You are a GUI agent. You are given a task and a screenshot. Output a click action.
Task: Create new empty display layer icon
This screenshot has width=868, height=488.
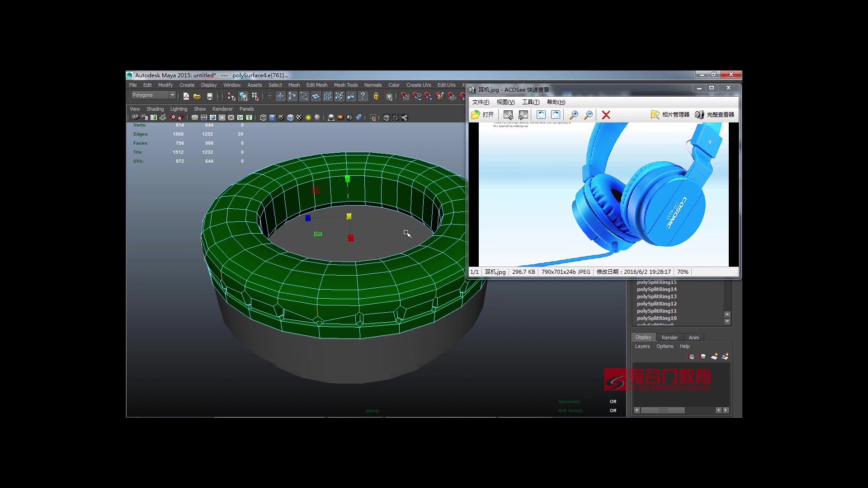714,357
